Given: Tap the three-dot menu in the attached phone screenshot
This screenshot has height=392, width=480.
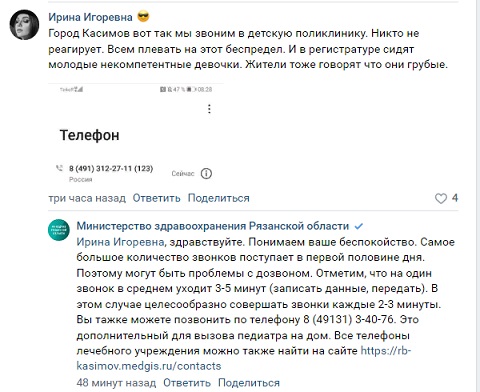Looking at the screenshot, I should 209,109.
